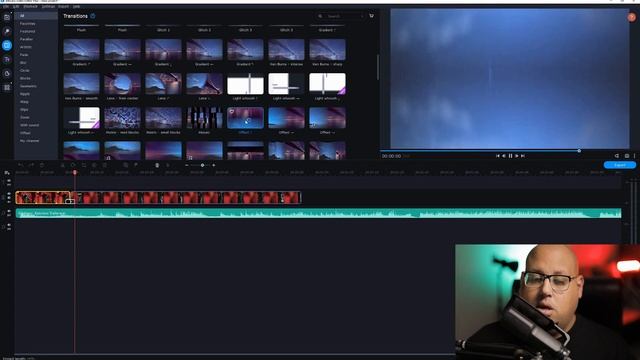Screen dimensions: 640x360
Task: Zoom in the timeline with the plus icon
Action: (213, 165)
